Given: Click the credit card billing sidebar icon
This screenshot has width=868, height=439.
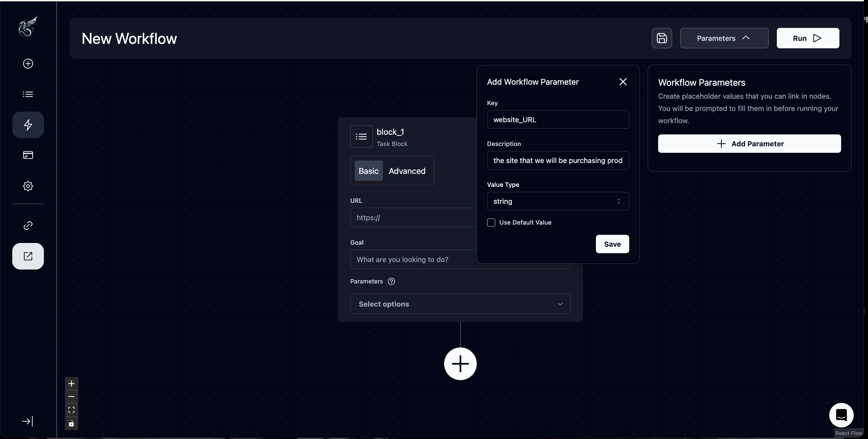Looking at the screenshot, I should [28, 155].
